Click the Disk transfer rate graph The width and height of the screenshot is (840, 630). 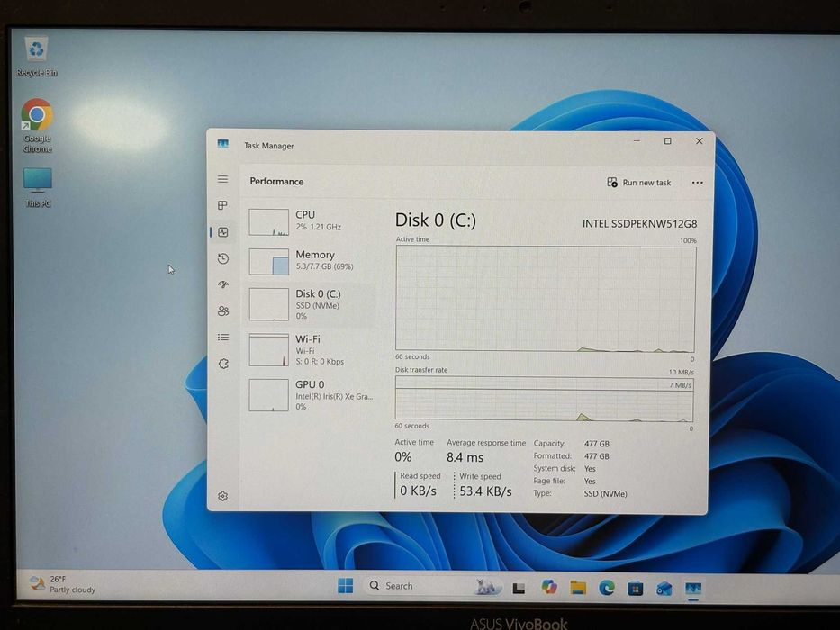point(545,399)
